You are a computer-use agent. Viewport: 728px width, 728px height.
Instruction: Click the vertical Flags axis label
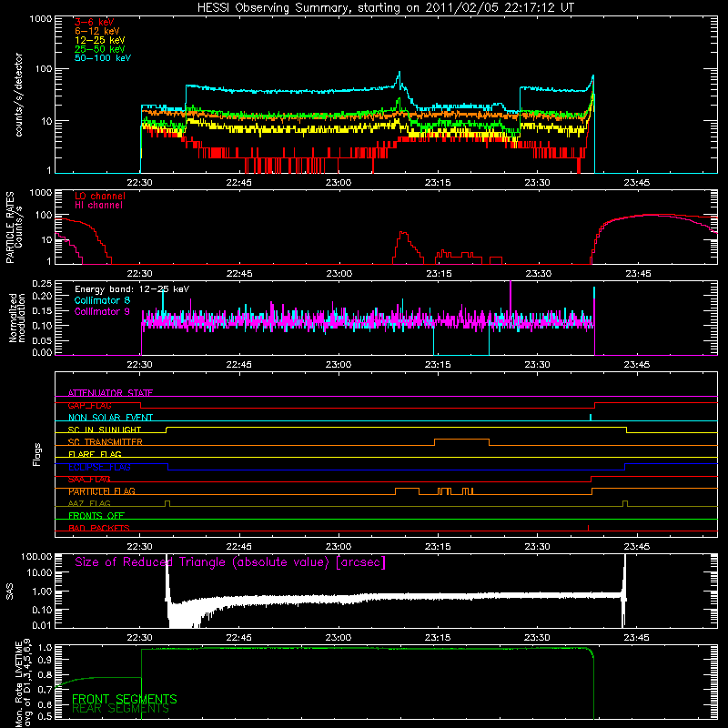(x=37, y=454)
